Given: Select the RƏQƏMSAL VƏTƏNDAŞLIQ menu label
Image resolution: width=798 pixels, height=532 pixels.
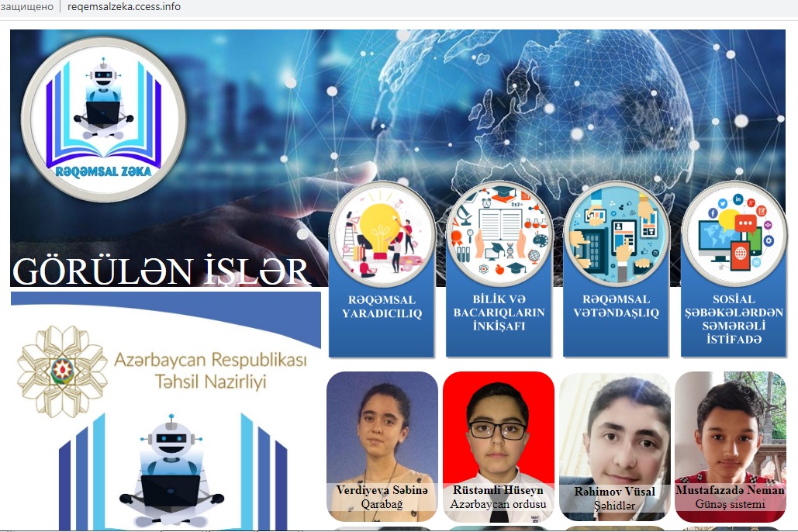Looking at the screenshot, I should 617,306.
